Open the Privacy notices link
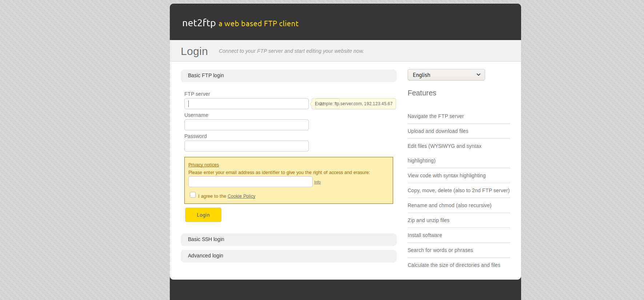Image resolution: width=644 pixels, height=300 pixels. 204,165
